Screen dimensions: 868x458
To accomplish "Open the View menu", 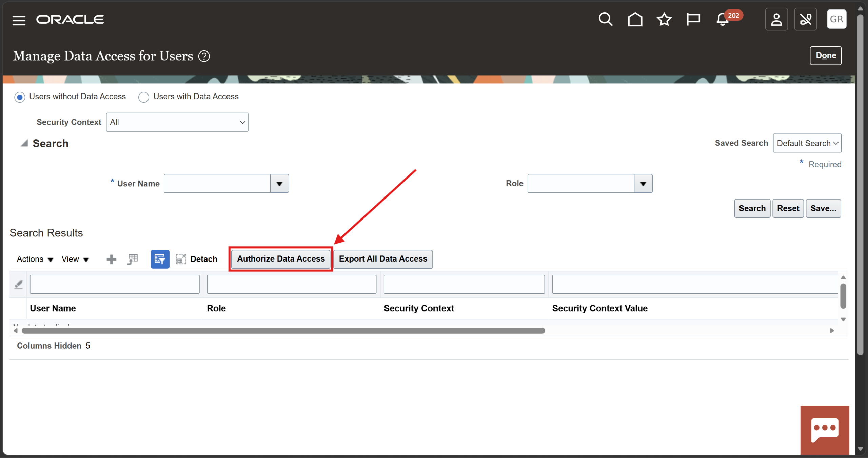I will [75, 259].
